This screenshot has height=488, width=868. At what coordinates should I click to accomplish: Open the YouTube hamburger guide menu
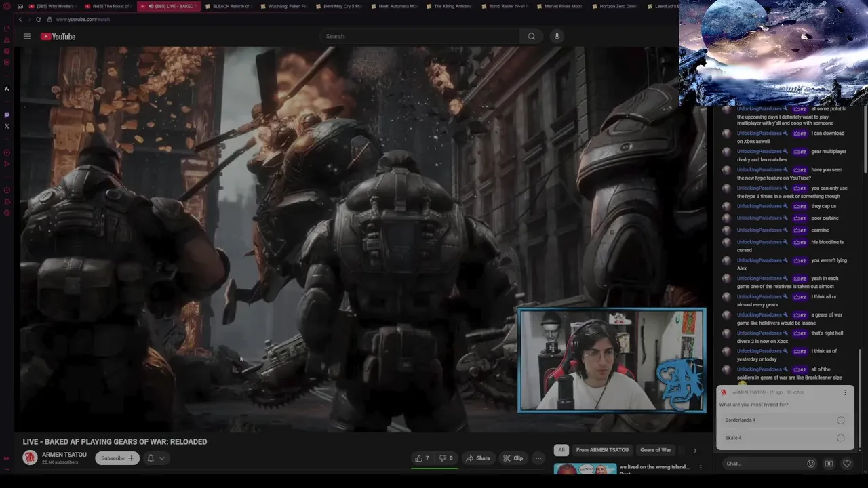coord(27,36)
